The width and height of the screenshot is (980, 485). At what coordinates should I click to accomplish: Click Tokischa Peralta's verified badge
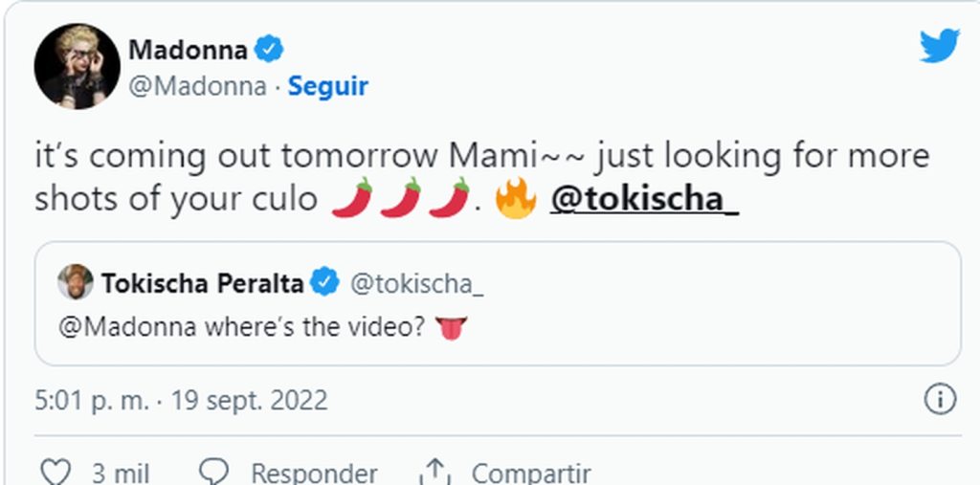click(325, 283)
